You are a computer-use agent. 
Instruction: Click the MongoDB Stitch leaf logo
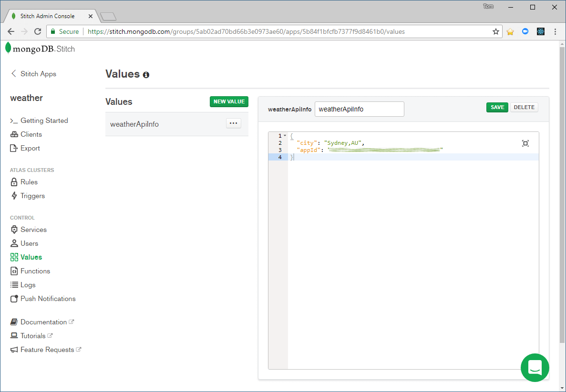pos(8,48)
